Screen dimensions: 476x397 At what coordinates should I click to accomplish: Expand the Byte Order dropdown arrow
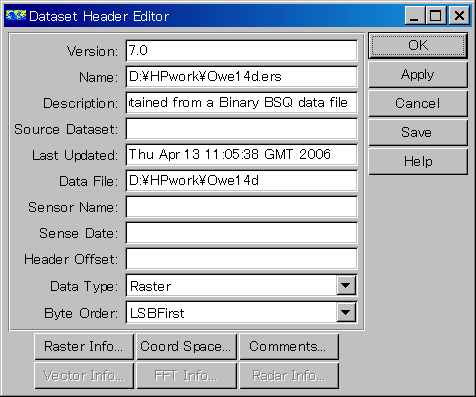pos(346,312)
